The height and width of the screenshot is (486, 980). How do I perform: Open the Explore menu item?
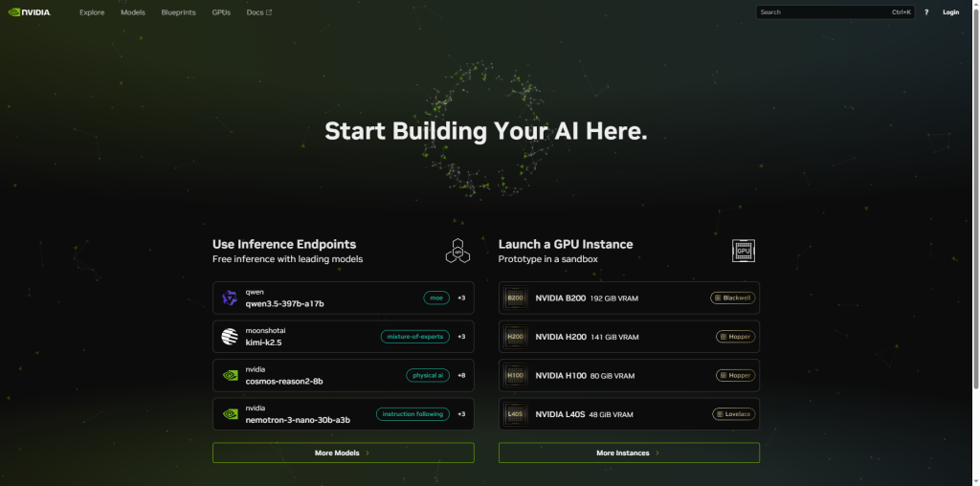(92, 12)
